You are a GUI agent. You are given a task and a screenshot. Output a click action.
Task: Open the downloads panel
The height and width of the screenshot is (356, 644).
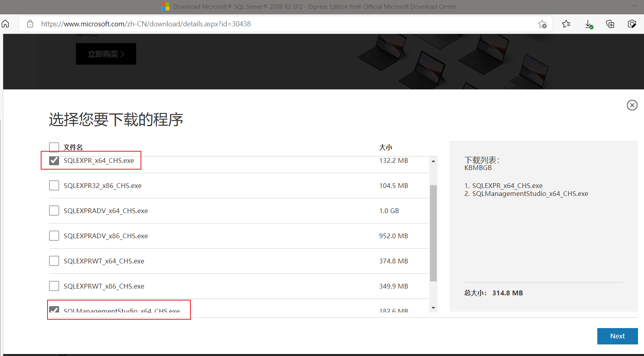coord(589,24)
